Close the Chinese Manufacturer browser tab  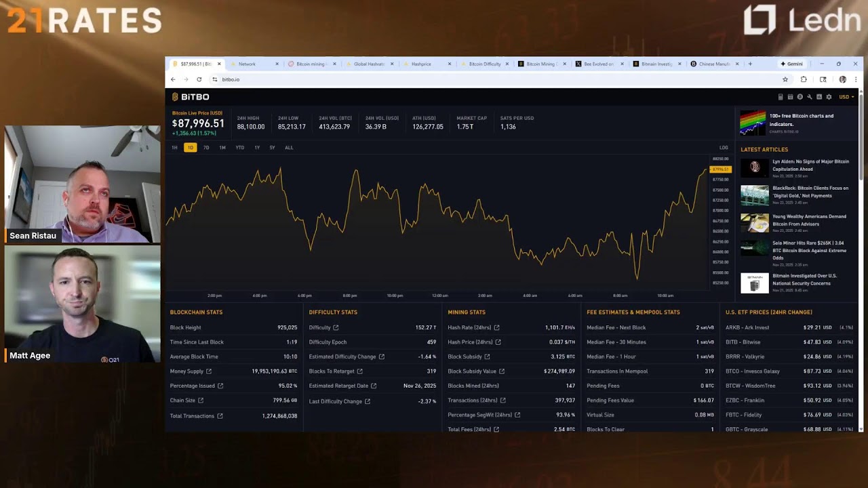(737, 64)
